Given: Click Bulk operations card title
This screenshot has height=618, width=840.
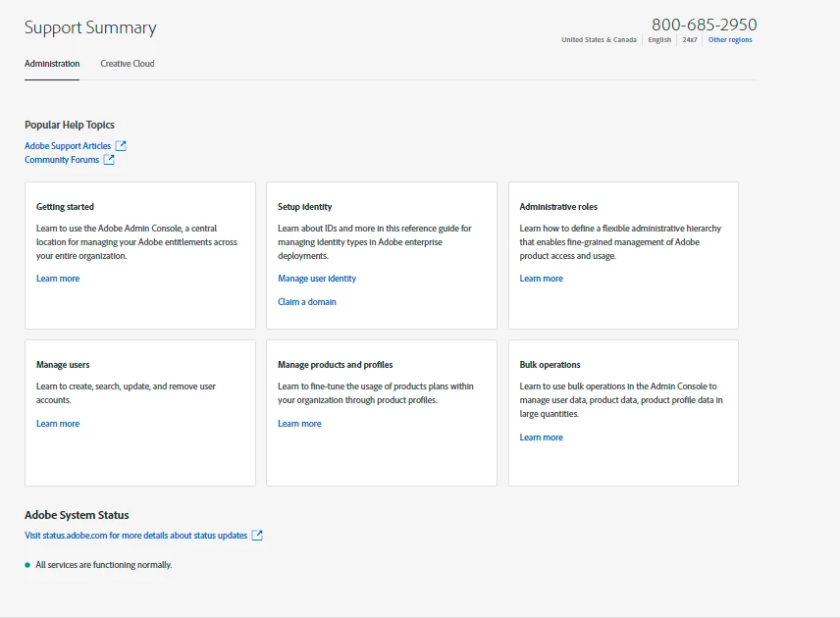Looking at the screenshot, I should pyautogui.click(x=550, y=365).
